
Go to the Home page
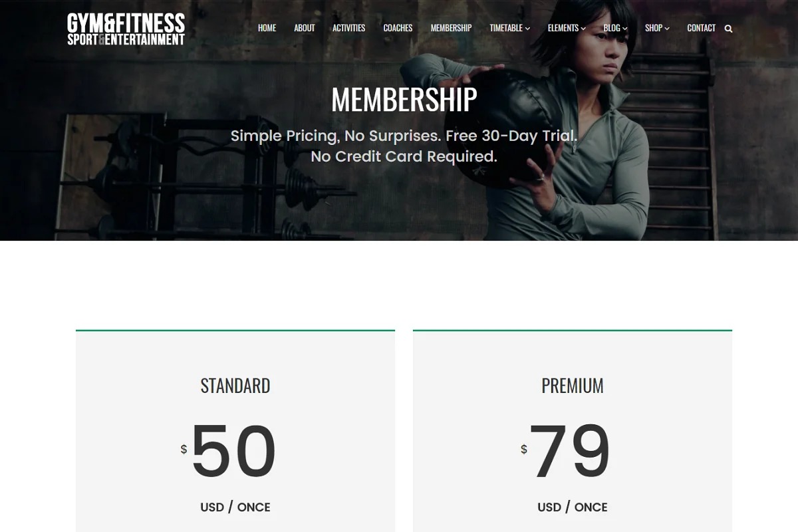coord(267,28)
